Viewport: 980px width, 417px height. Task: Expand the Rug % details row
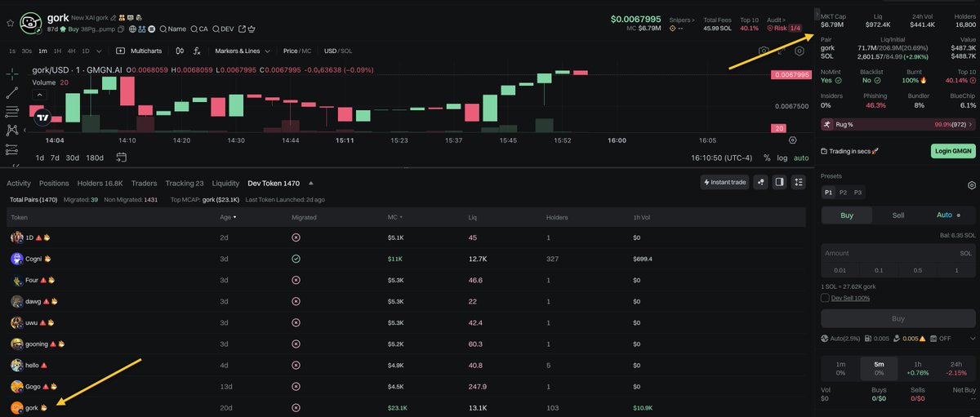tap(898, 124)
